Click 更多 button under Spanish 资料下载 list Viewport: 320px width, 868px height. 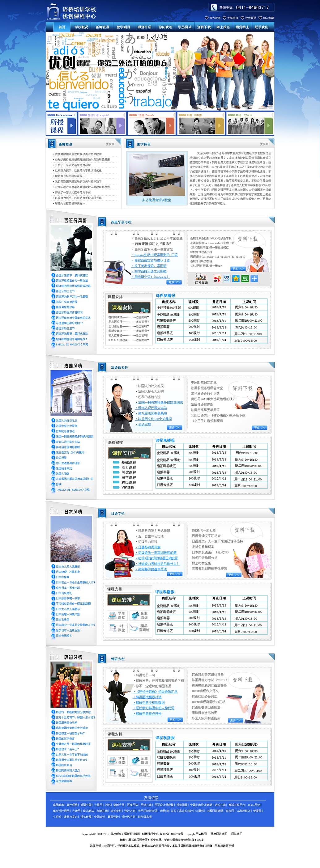click(x=238, y=269)
